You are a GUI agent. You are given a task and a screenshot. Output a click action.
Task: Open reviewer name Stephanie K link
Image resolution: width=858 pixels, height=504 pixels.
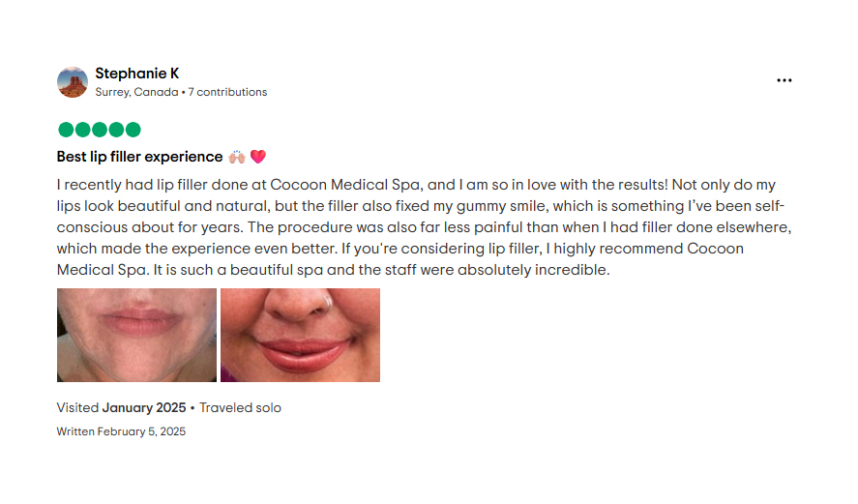[136, 74]
